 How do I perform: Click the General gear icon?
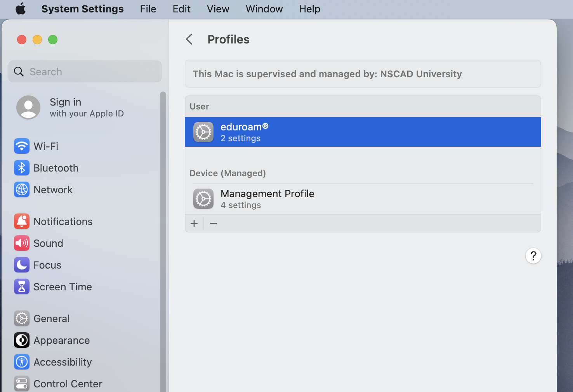click(x=22, y=319)
